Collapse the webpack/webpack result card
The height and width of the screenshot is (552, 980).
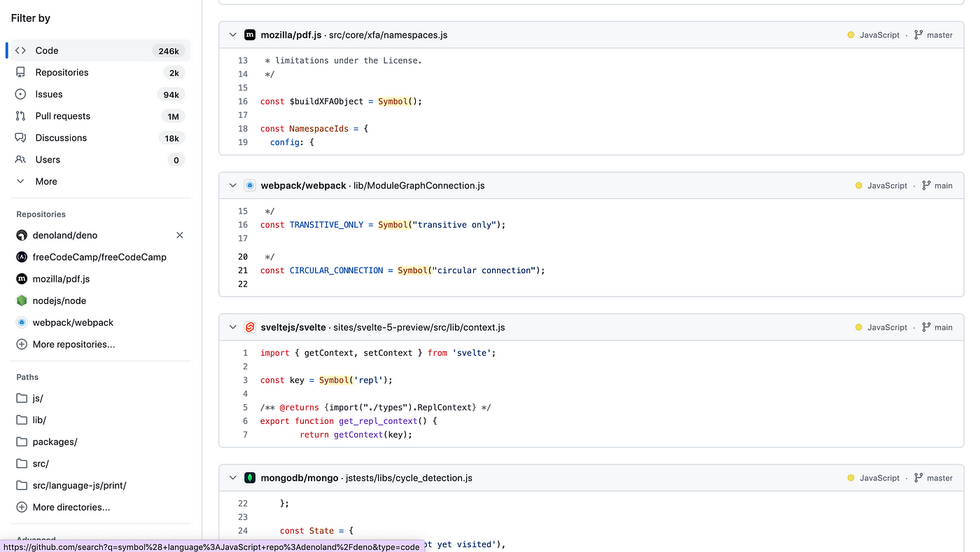(233, 186)
